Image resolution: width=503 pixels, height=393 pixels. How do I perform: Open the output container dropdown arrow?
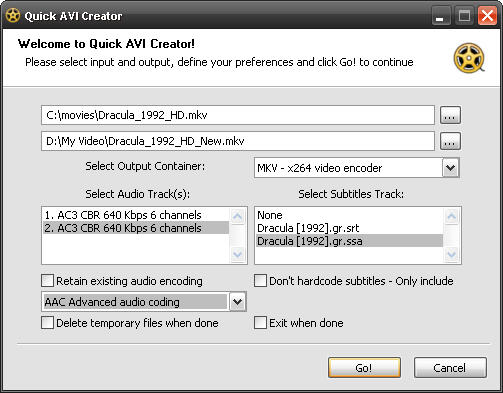pos(450,168)
